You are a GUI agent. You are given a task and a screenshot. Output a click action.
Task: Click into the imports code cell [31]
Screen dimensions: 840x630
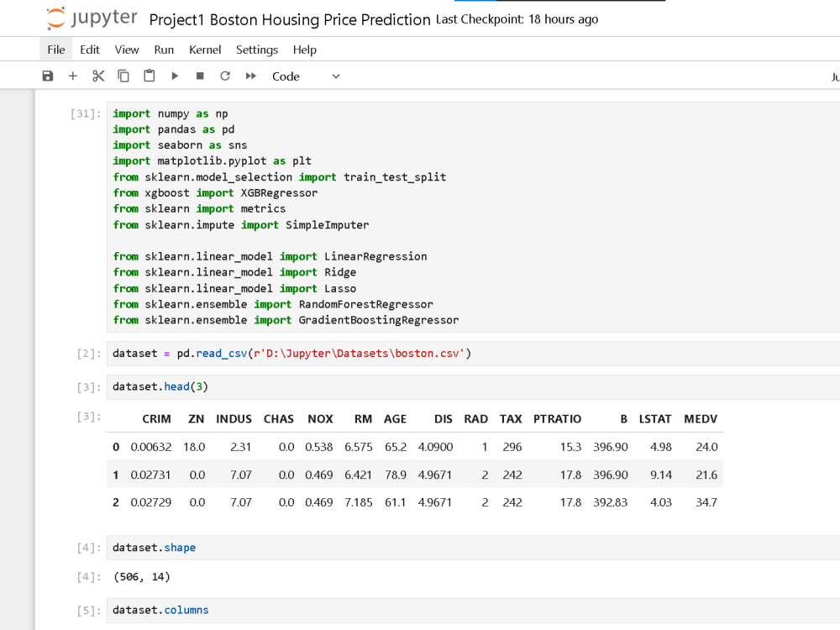473,217
